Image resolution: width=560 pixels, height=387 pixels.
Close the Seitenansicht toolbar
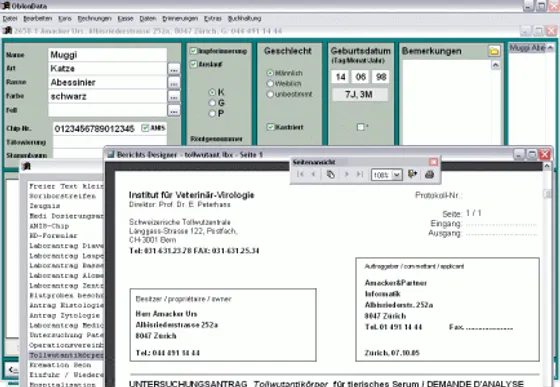pos(433,162)
